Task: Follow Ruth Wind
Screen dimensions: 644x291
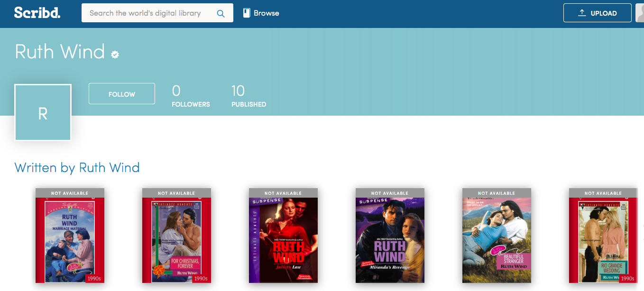Action: tap(122, 94)
